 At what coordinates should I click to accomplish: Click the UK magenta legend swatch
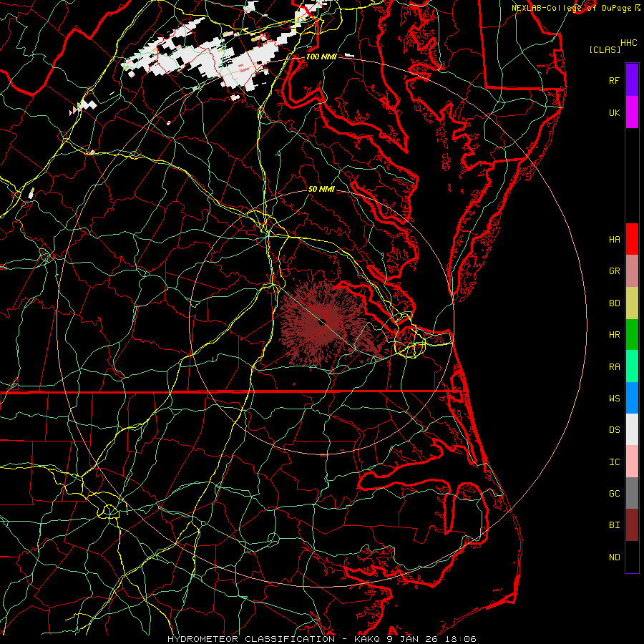pos(632,112)
